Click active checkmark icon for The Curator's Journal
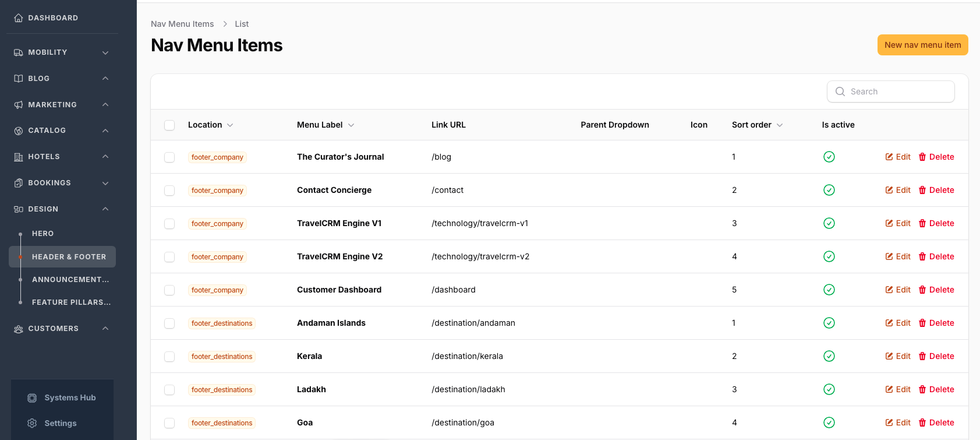Image resolution: width=980 pixels, height=440 pixels. click(829, 157)
